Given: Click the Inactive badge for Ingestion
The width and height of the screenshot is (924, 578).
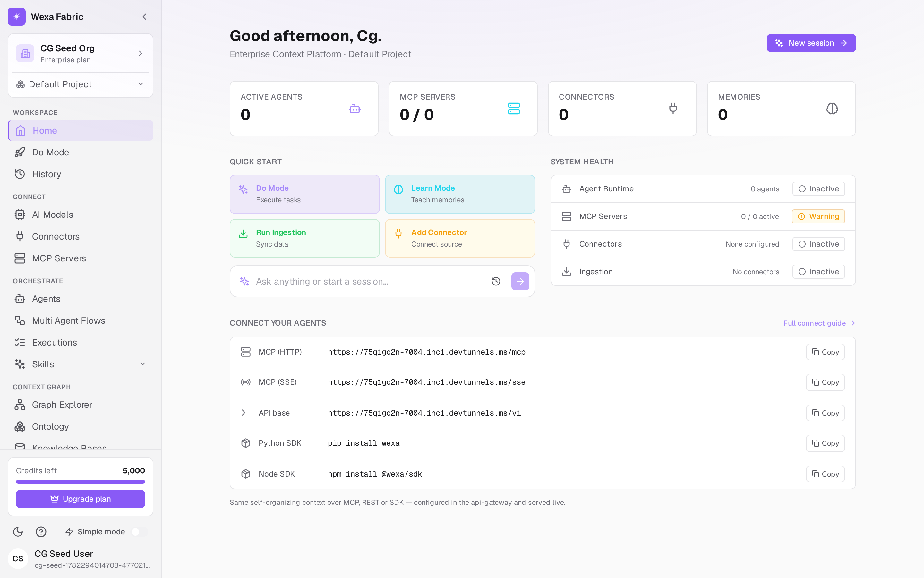Looking at the screenshot, I should tap(818, 272).
